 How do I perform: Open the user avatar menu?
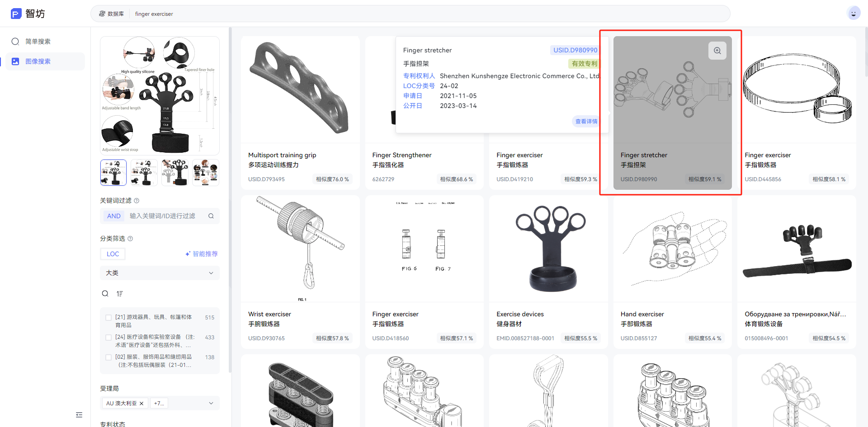[x=854, y=14]
